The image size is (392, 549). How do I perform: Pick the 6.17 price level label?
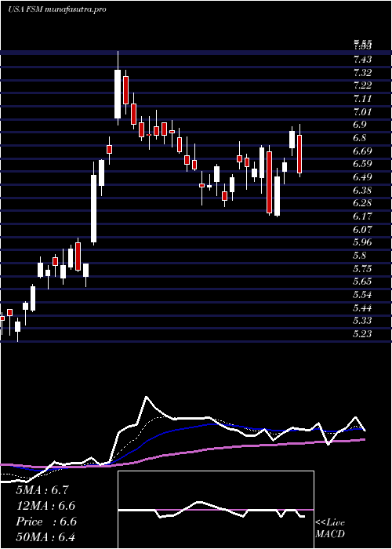click(x=362, y=216)
